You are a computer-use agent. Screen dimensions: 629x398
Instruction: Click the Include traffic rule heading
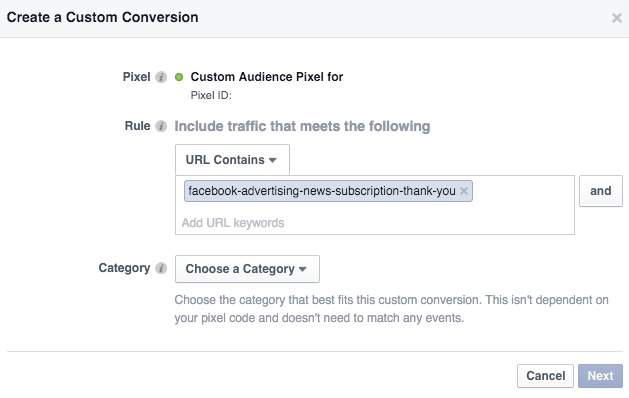tap(302, 126)
